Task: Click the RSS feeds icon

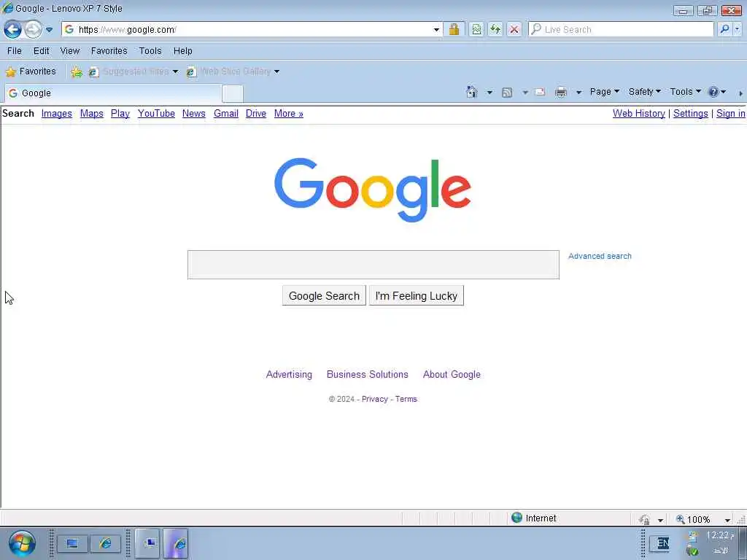Action: tap(507, 93)
